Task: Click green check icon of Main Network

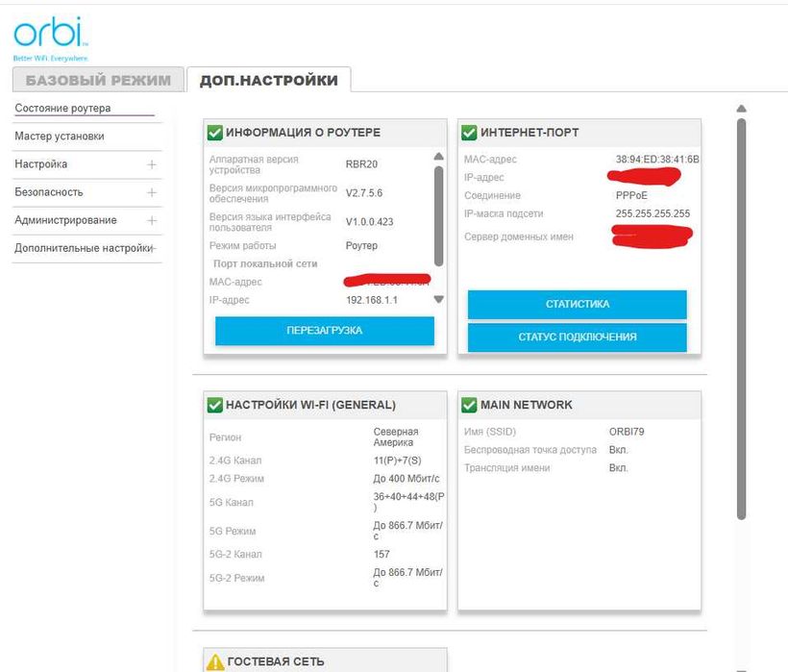Action: pyautogui.click(x=469, y=405)
